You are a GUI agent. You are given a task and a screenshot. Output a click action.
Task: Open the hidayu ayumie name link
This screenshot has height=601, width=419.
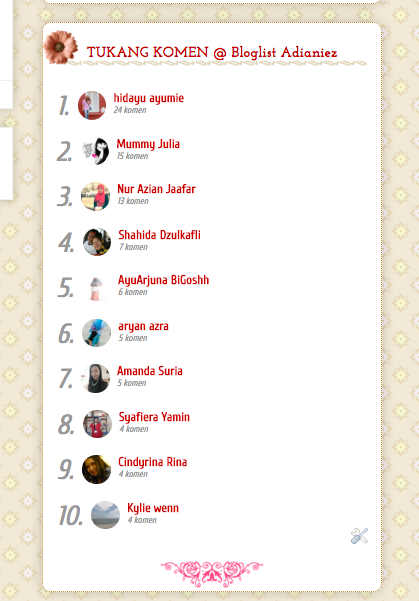(149, 98)
